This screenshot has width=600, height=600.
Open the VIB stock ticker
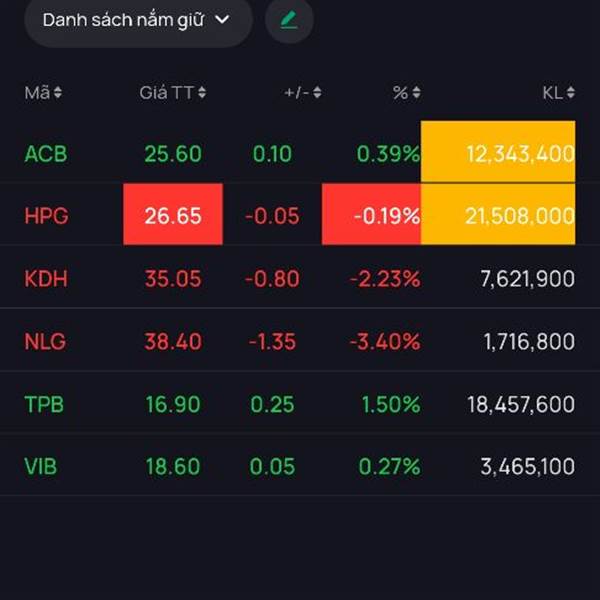point(43,467)
